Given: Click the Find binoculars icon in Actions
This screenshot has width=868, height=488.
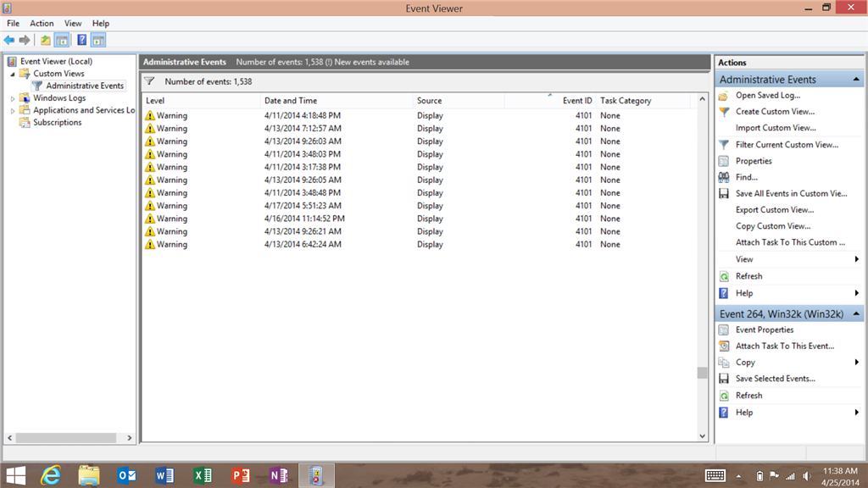Looking at the screenshot, I should pyautogui.click(x=724, y=177).
